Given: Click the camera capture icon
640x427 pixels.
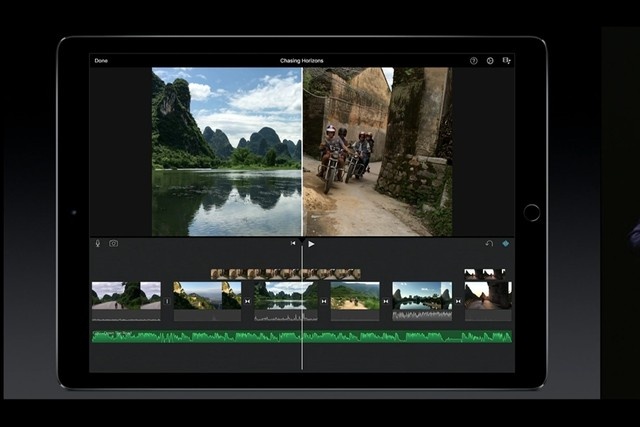Looking at the screenshot, I should (x=113, y=244).
